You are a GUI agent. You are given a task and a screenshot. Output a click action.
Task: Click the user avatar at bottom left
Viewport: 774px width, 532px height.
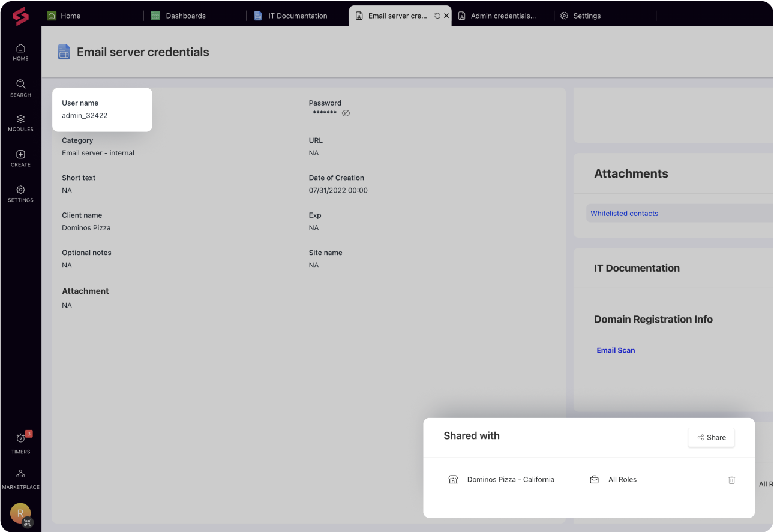[x=20, y=513]
